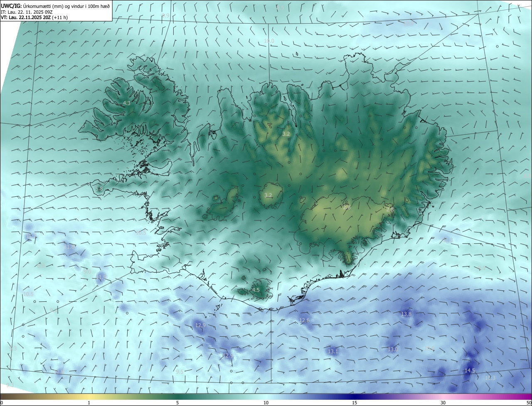Click the 10.0 value label on the map

click(x=269, y=41)
